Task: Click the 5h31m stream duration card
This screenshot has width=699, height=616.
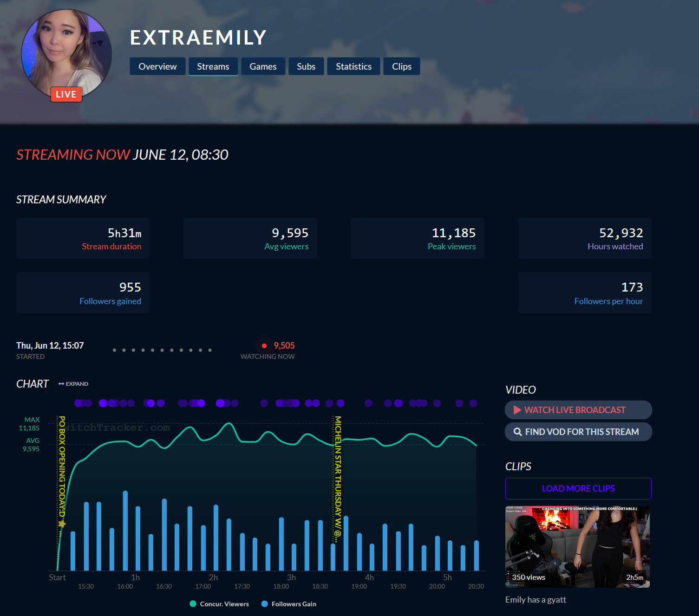Action: (x=83, y=238)
